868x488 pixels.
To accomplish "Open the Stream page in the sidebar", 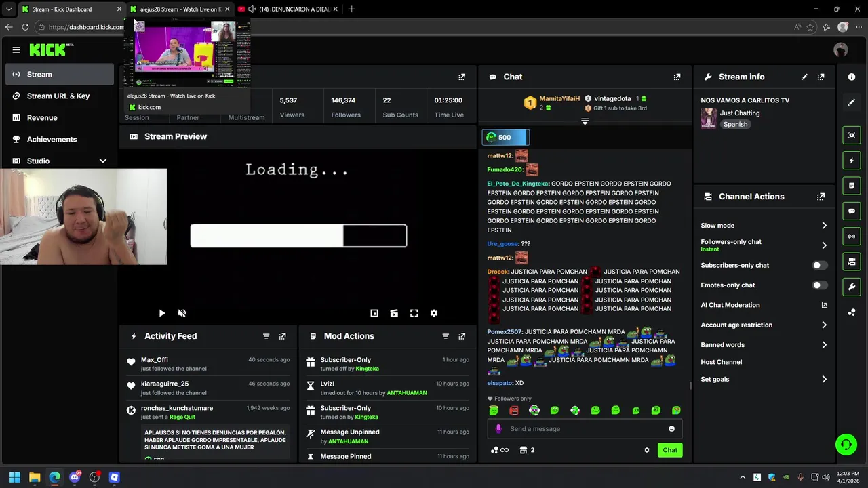I will (x=60, y=75).
